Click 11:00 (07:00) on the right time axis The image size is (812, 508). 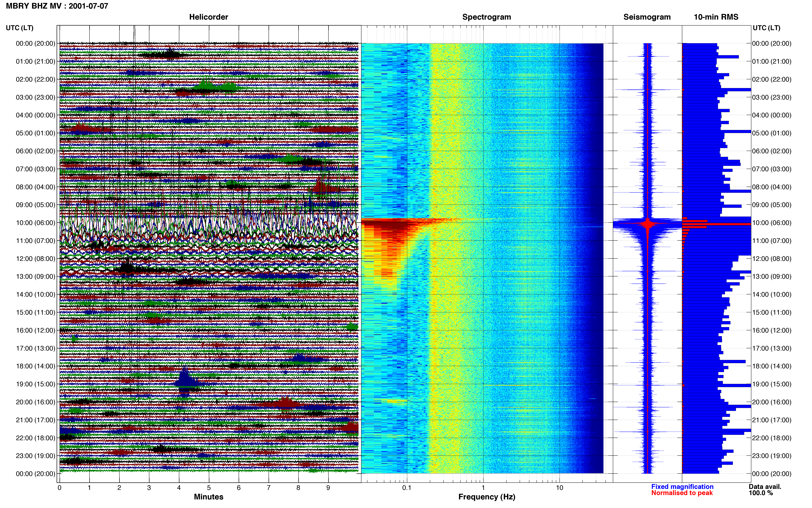pyautogui.click(x=772, y=240)
